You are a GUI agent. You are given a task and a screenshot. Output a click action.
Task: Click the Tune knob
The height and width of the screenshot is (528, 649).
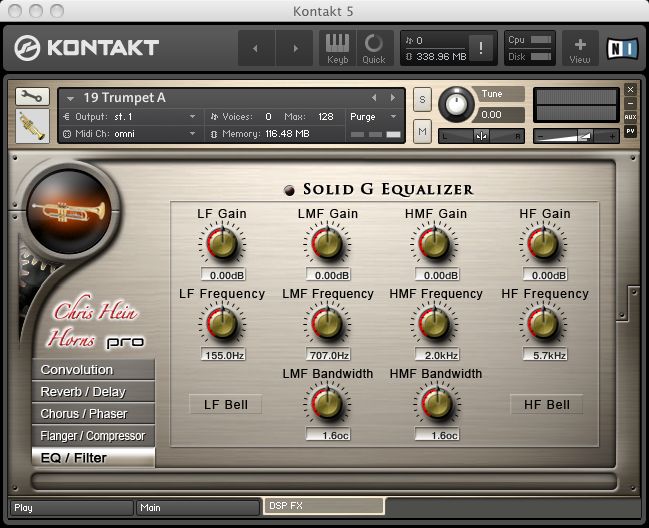456,104
